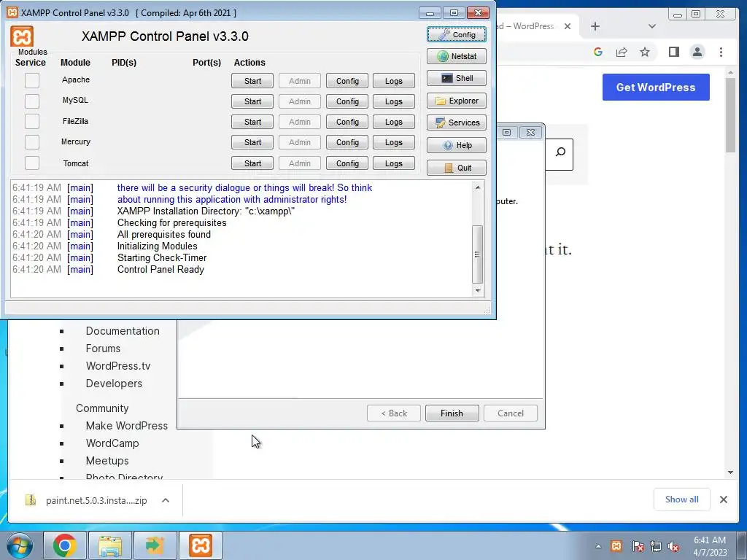Open FileZilla Logs menu
This screenshot has width=747, height=560.
pyautogui.click(x=393, y=122)
